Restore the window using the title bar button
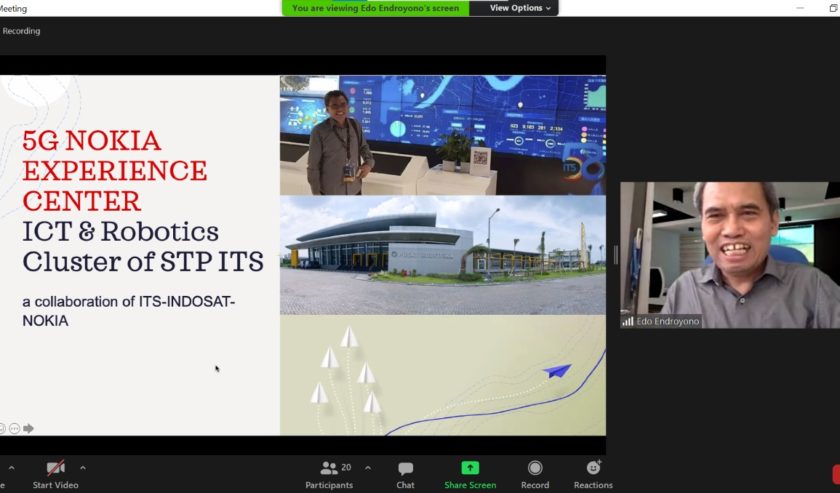This screenshot has width=840, height=493. point(833,8)
